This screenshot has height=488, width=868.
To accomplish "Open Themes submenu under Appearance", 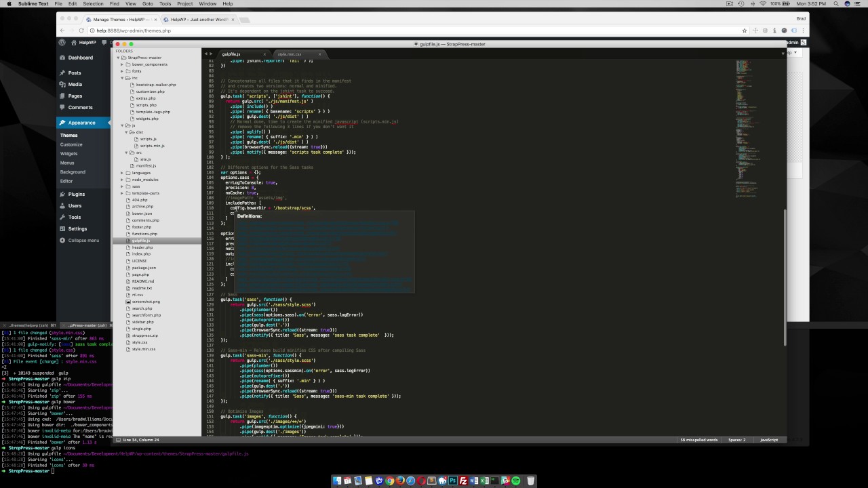I will point(68,136).
